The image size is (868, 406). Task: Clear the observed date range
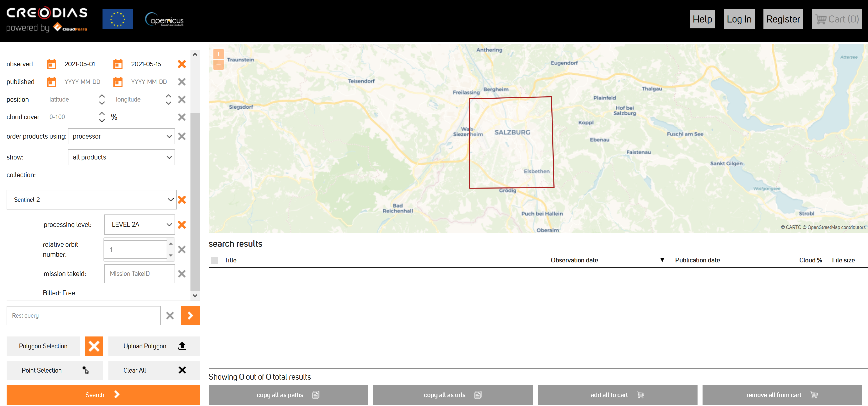coord(182,64)
